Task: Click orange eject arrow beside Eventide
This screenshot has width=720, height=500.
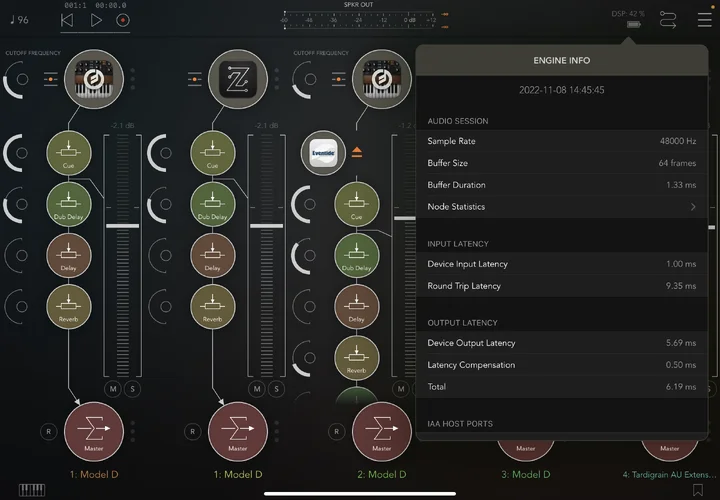Action: pos(356,153)
